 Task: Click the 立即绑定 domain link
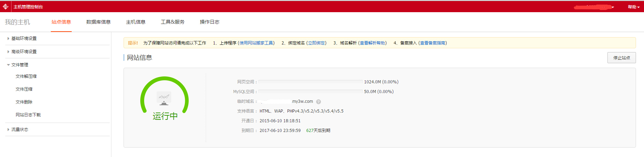(316, 43)
